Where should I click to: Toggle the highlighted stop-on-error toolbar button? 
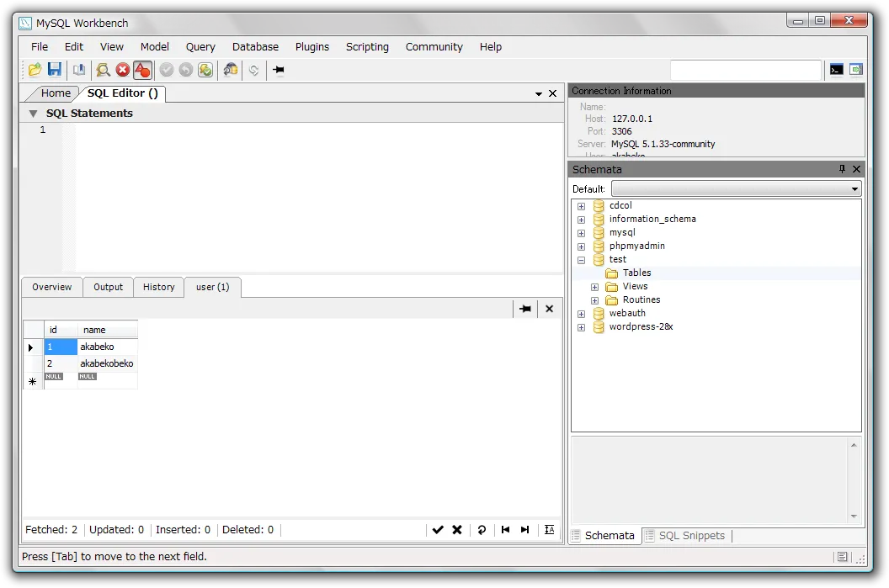pyautogui.click(x=142, y=70)
